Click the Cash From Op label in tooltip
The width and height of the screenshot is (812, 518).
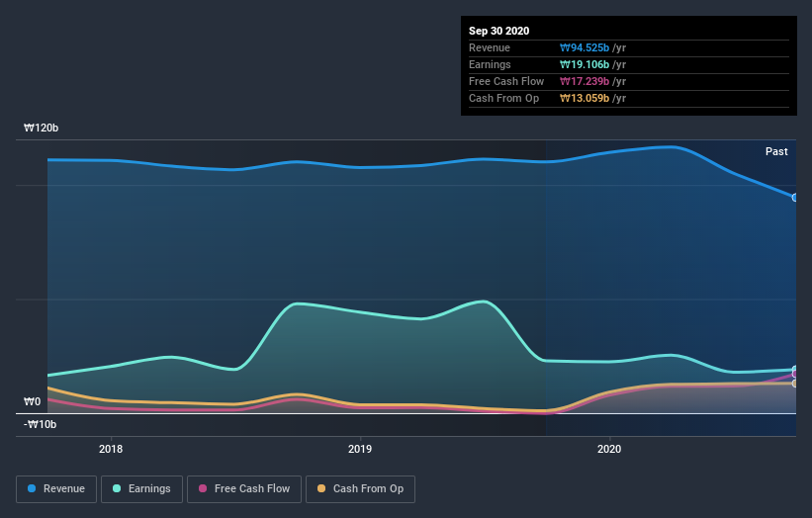(x=503, y=98)
